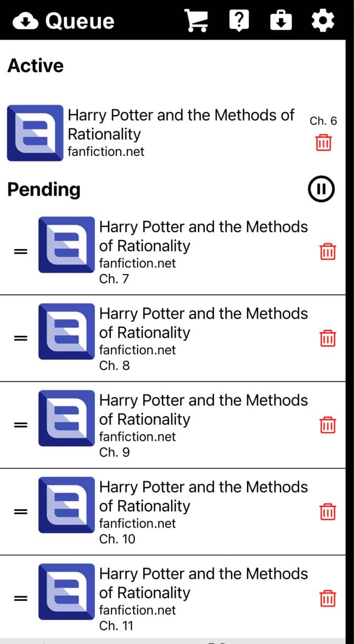
Task: Delete the pending Ch. 9 item
Action: pyautogui.click(x=328, y=425)
